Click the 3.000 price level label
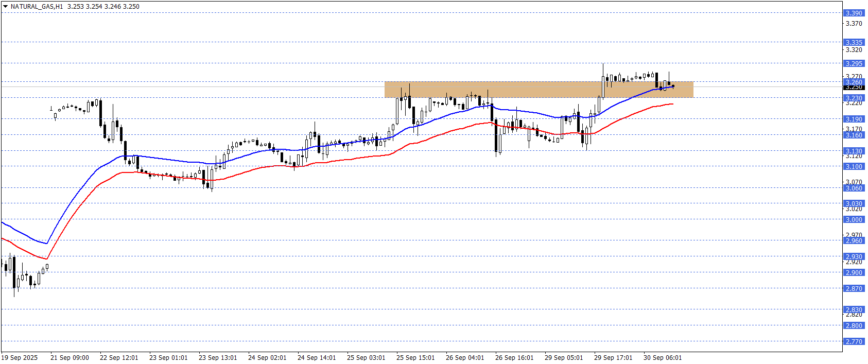Screen dimensions: 868x364 854,219
